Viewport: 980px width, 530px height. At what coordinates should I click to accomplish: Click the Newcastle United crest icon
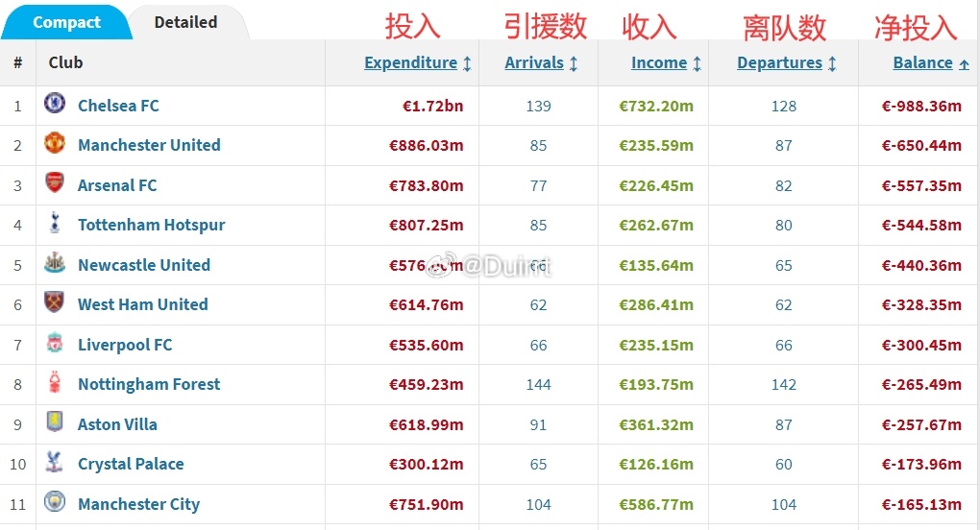55,263
